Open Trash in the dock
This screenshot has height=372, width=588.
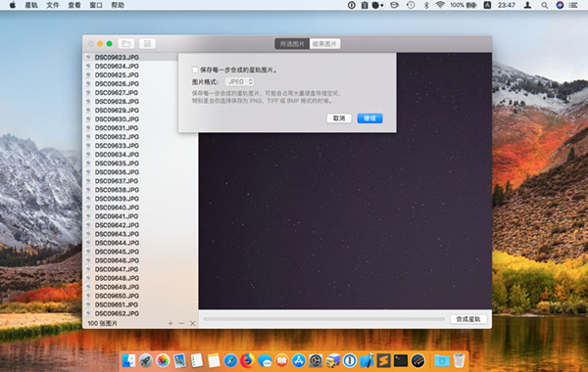coord(459,361)
